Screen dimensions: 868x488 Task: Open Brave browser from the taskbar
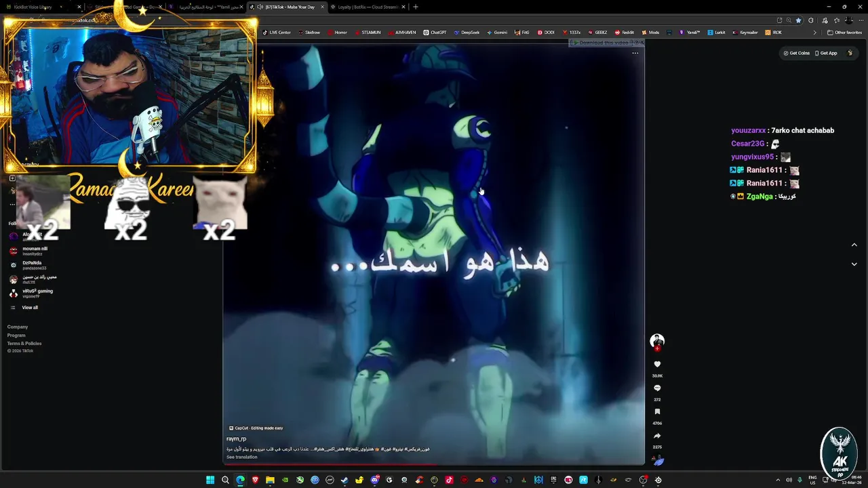click(x=255, y=480)
